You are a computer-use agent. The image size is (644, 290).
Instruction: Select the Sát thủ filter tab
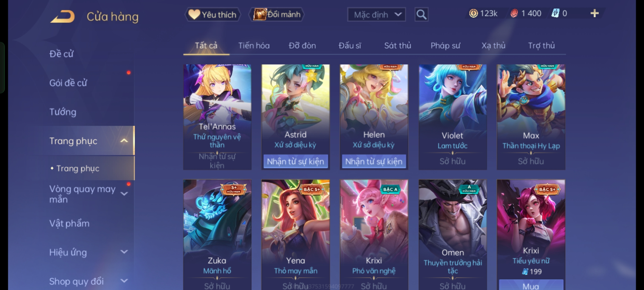click(397, 46)
